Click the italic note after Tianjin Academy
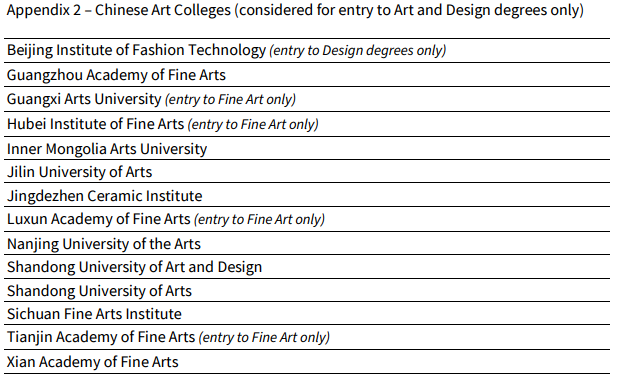Screen dimensions: 624x377 click(264, 337)
